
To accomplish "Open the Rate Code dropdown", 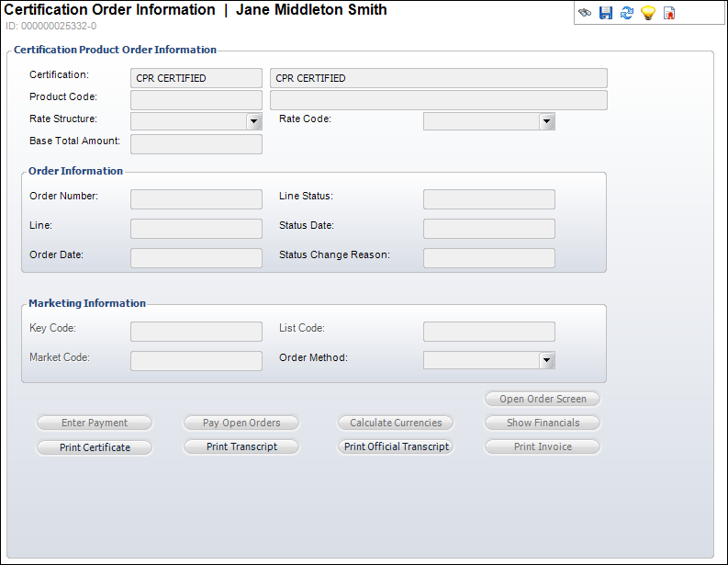I will 547,121.
